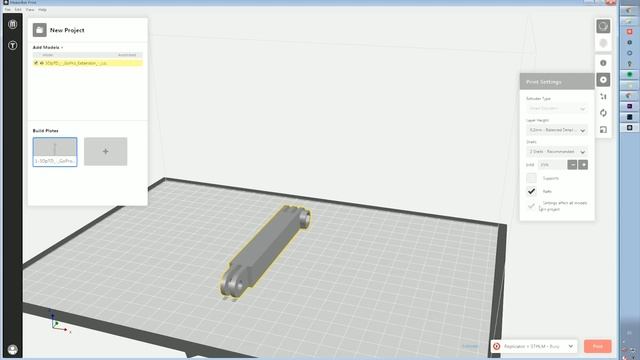Increase infill with the plus button
Image resolution: width=640 pixels, height=360 pixels.
[x=583, y=164]
